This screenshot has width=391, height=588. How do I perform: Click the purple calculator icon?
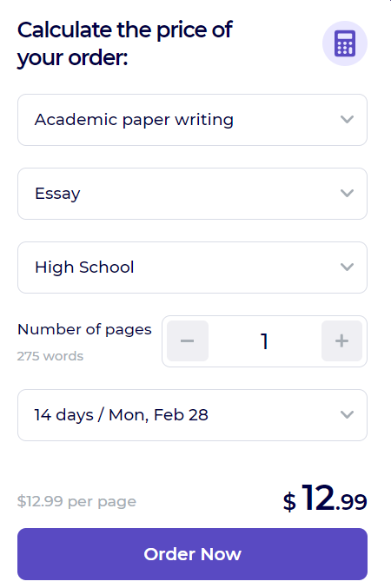(x=345, y=43)
